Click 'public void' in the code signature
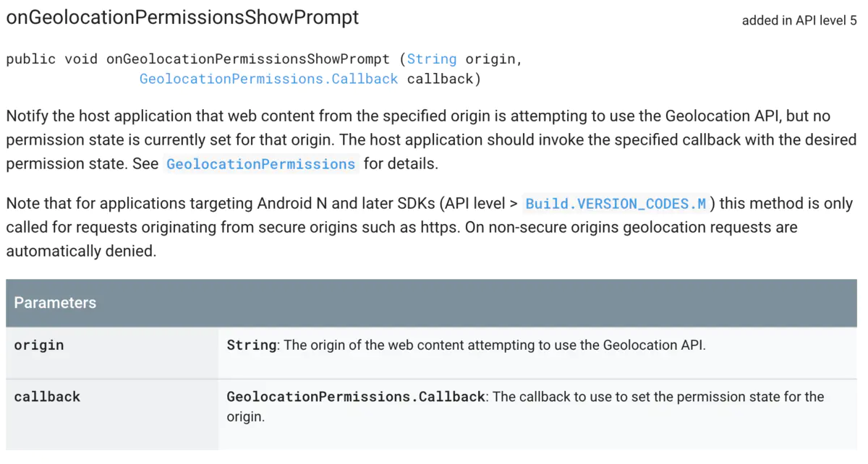 [51, 59]
